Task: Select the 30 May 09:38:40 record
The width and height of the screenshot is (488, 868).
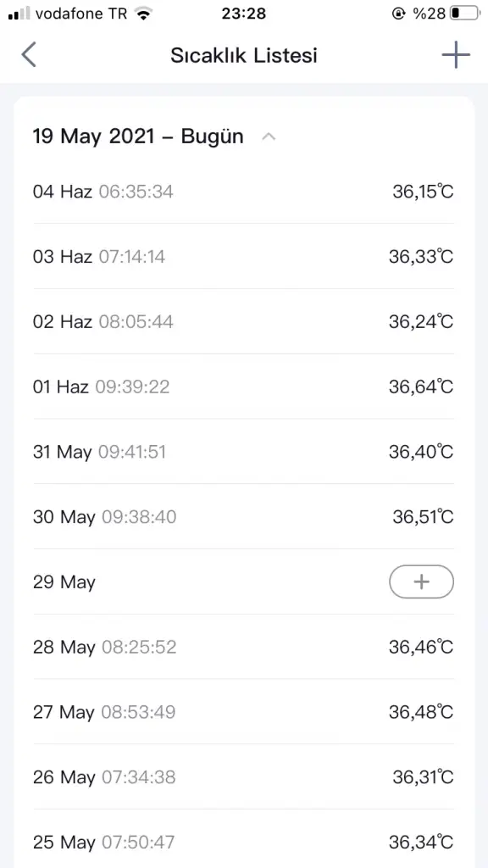Action: [x=244, y=517]
